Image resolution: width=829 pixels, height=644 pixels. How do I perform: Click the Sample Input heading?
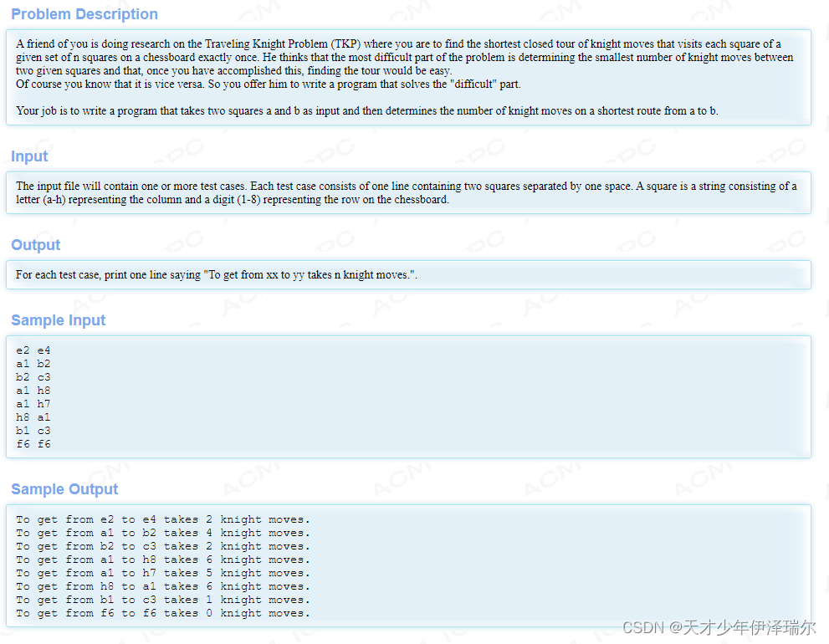pyautogui.click(x=59, y=320)
